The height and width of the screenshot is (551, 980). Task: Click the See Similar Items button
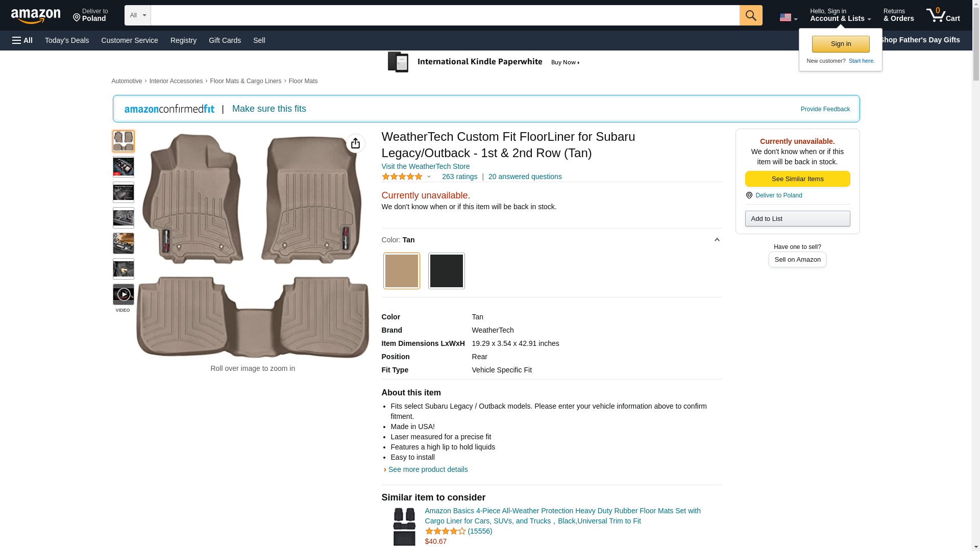797,179
